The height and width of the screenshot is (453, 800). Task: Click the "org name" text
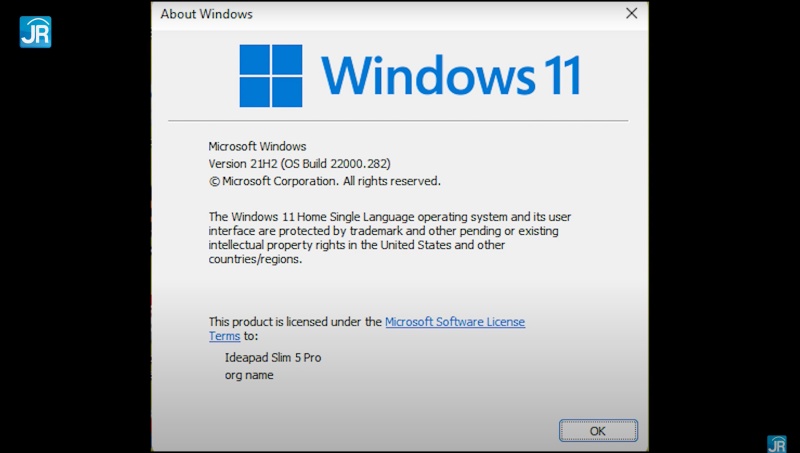click(249, 375)
